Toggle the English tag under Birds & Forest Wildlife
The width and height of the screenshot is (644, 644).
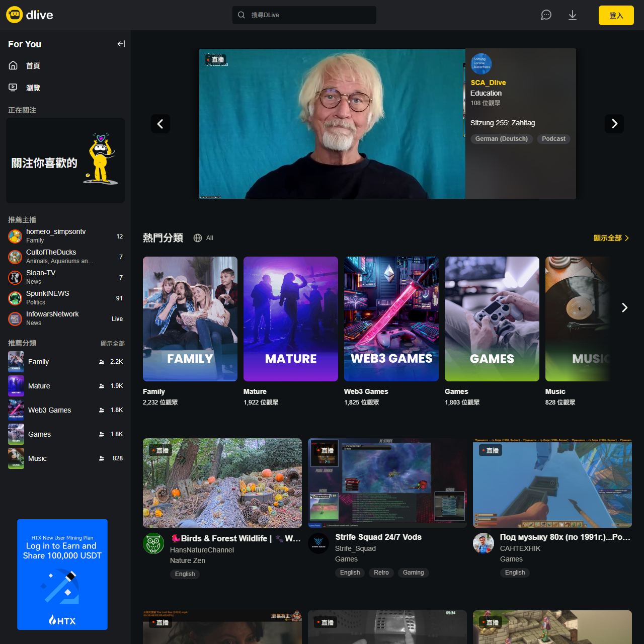pyautogui.click(x=185, y=574)
